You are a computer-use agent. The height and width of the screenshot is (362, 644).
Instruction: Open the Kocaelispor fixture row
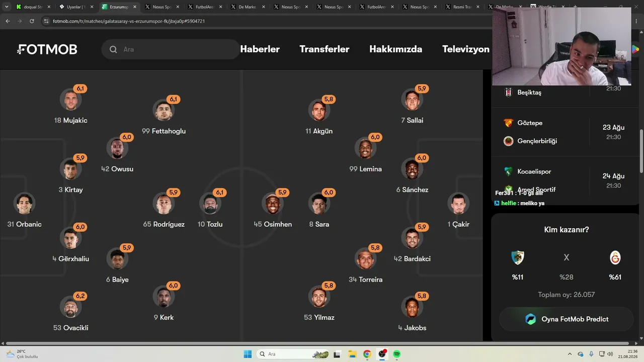click(565, 180)
